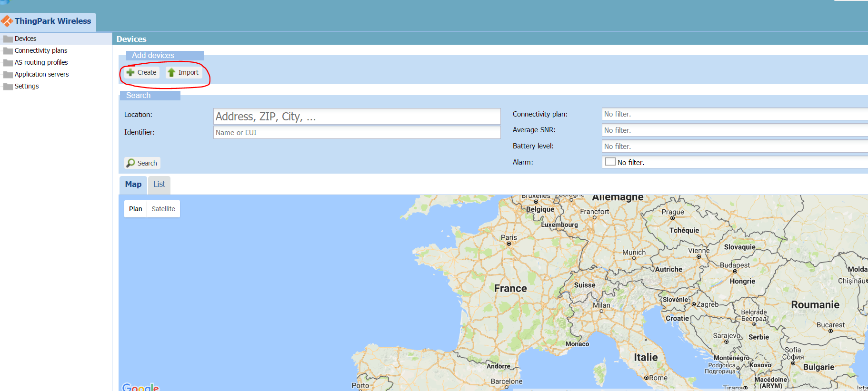This screenshot has height=391, width=868.
Task: Click the Devices panel title
Action: tap(131, 39)
